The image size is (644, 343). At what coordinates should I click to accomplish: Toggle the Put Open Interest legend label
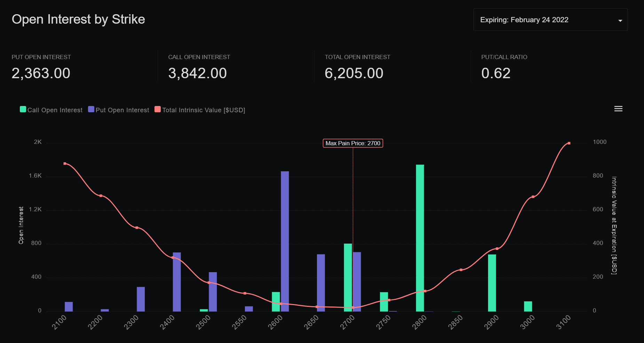pos(122,110)
